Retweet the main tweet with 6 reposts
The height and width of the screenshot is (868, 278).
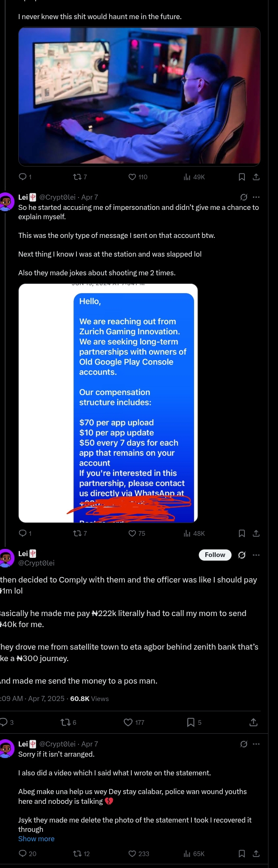click(66, 722)
